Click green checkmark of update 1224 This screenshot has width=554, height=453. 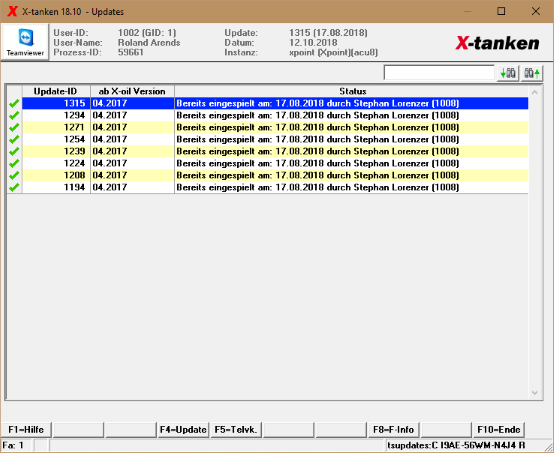click(14, 164)
